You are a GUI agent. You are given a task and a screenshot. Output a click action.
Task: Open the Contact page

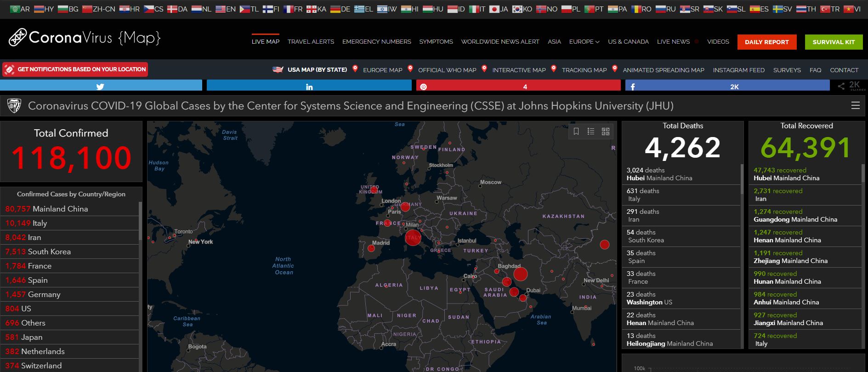coord(844,70)
